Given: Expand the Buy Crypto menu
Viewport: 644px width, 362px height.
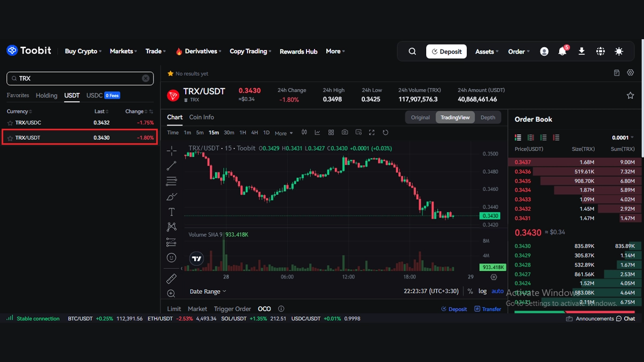Looking at the screenshot, I should [x=83, y=51].
